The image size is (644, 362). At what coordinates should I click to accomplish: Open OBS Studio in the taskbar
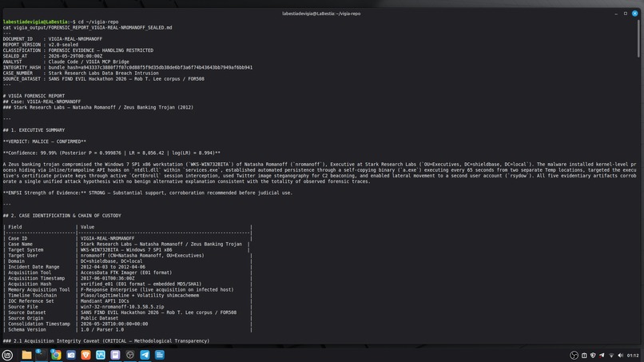pos(129,355)
